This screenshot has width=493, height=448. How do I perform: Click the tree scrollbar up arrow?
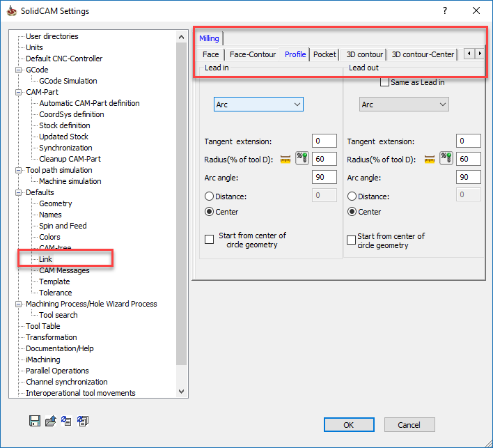point(182,37)
